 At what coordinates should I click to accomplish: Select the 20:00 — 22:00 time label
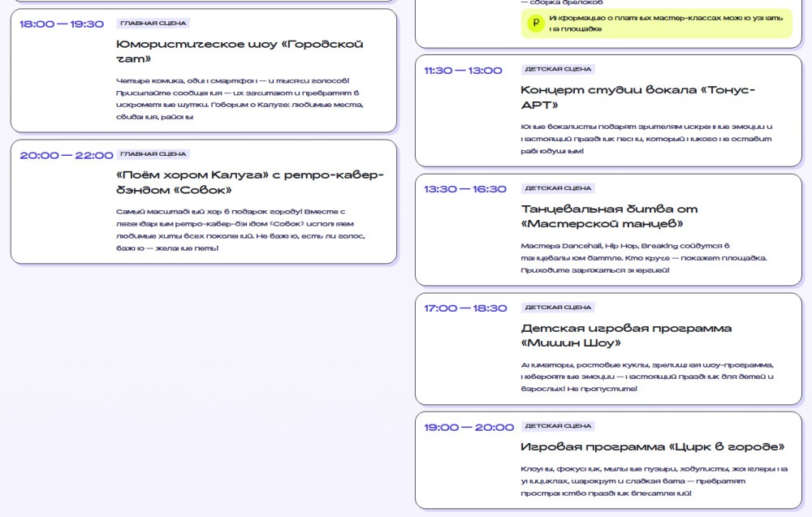tap(67, 155)
